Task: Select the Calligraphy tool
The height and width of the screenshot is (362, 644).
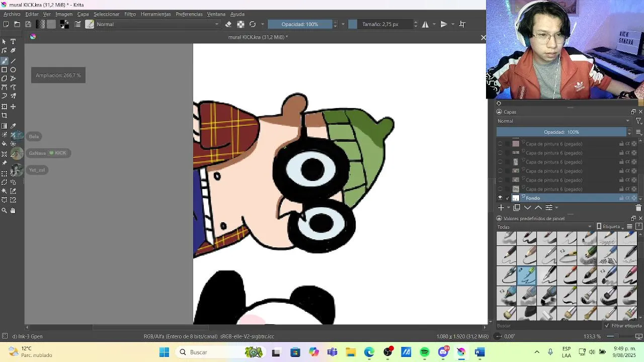Action: click(13, 51)
